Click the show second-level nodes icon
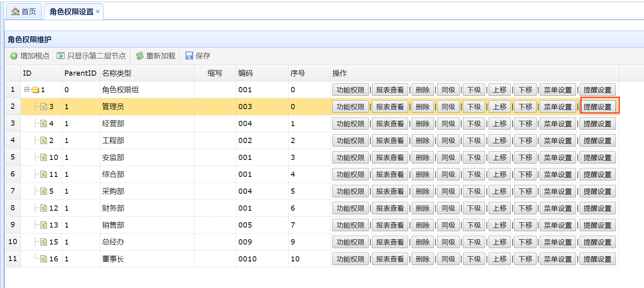Screen dimensions: 644x288 tap(61, 56)
